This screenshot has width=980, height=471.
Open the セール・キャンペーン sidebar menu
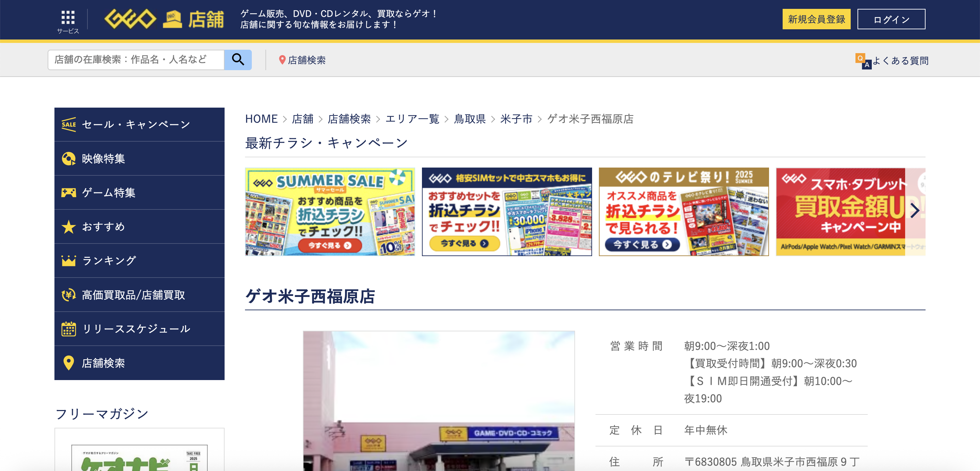pos(139,125)
